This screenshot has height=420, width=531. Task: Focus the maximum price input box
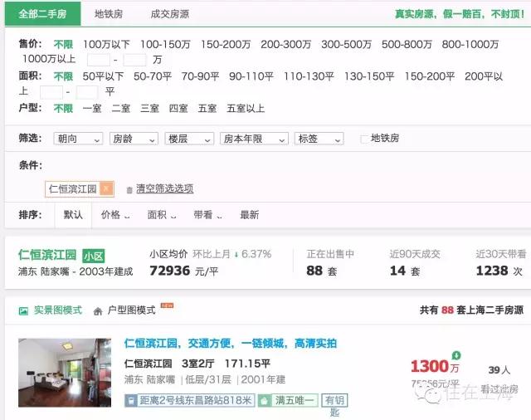(x=134, y=60)
